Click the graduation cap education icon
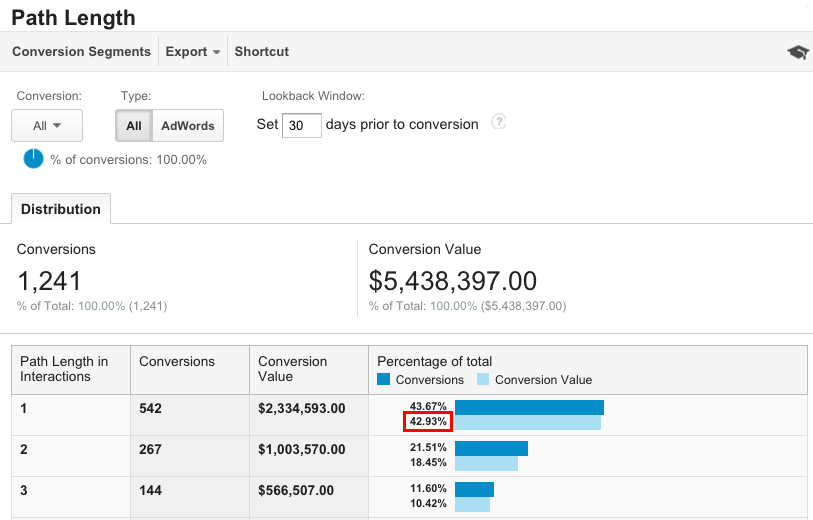Image resolution: width=813 pixels, height=520 pixels. pyautogui.click(x=797, y=53)
